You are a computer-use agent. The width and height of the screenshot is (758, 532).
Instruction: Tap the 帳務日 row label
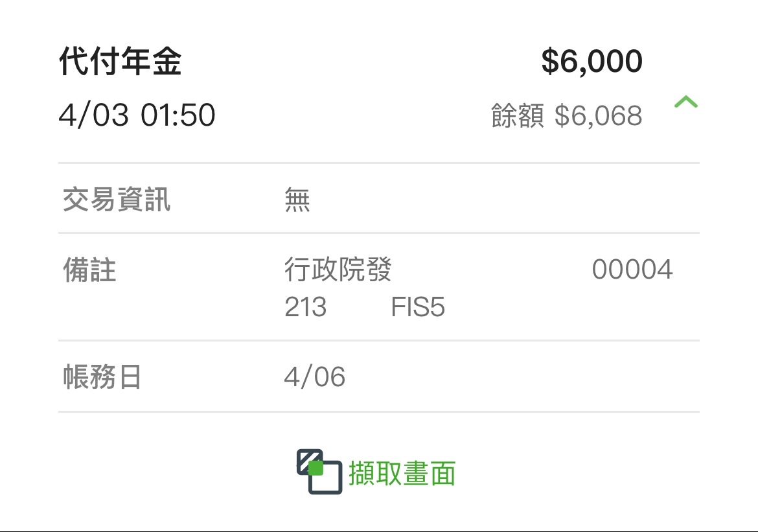tap(102, 377)
